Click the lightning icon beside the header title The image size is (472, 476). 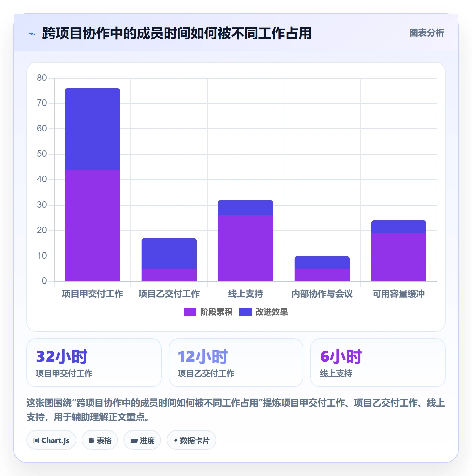[32, 34]
